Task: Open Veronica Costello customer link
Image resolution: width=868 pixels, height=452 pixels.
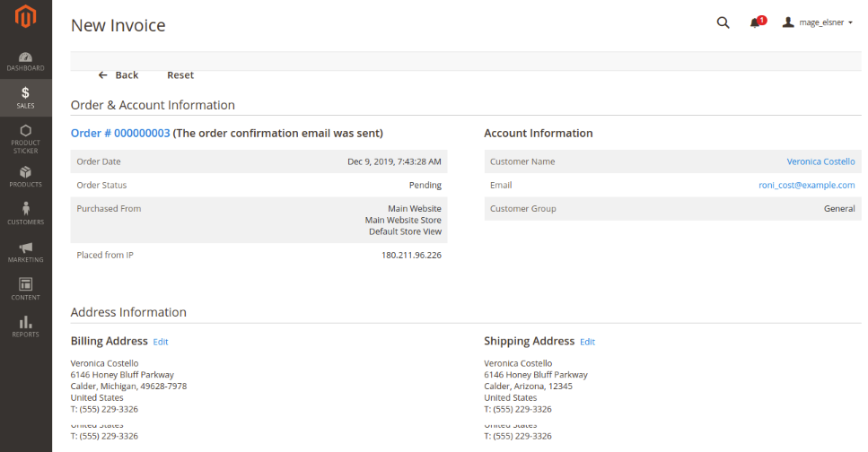Action: tap(820, 162)
